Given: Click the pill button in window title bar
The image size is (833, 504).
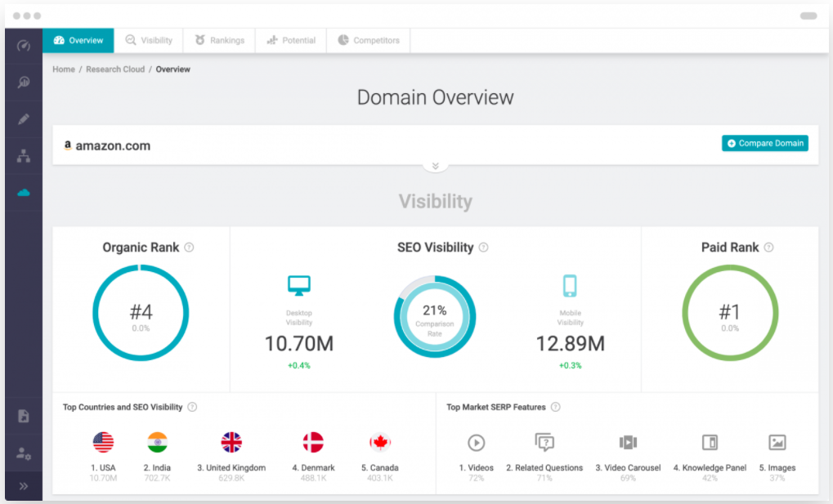Looking at the screenshot, I should point(808,16).
